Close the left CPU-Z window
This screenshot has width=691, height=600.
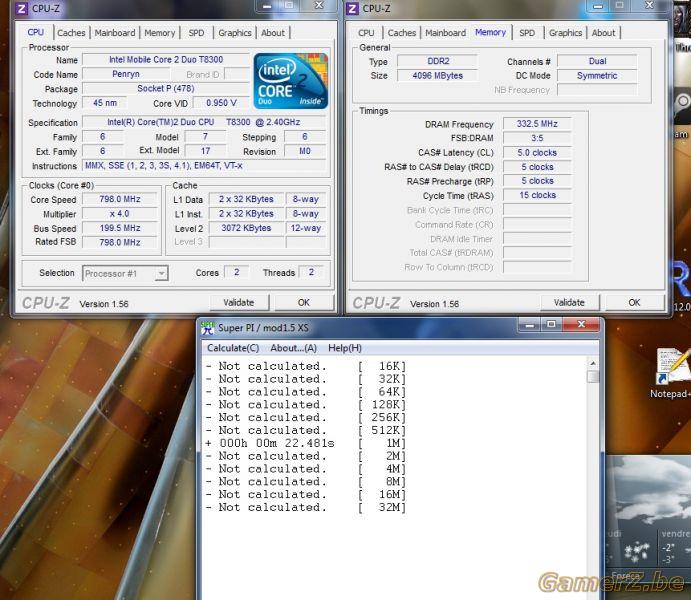pyautogui.click(x=319, y=6)
